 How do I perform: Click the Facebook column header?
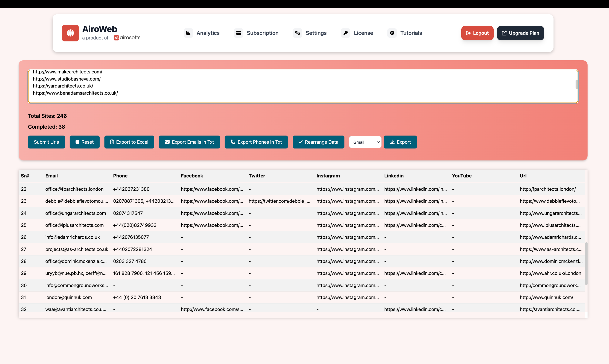tap(192, 176)
